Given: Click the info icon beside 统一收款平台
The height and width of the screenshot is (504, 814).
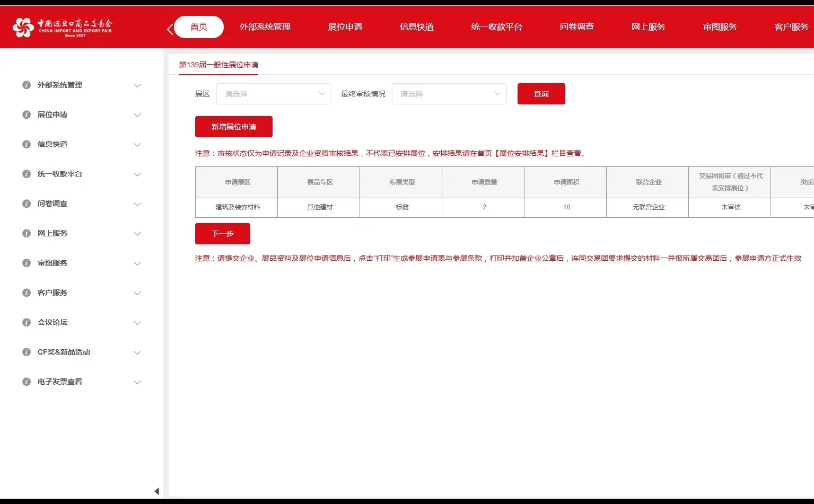Looking at the screenshot, I should pos(26,174).
